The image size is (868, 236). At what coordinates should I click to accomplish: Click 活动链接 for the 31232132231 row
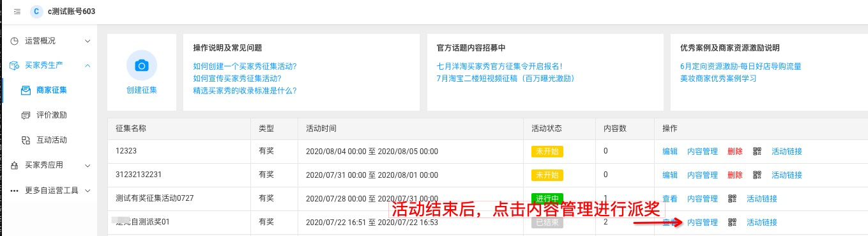(x=787, y=175)
